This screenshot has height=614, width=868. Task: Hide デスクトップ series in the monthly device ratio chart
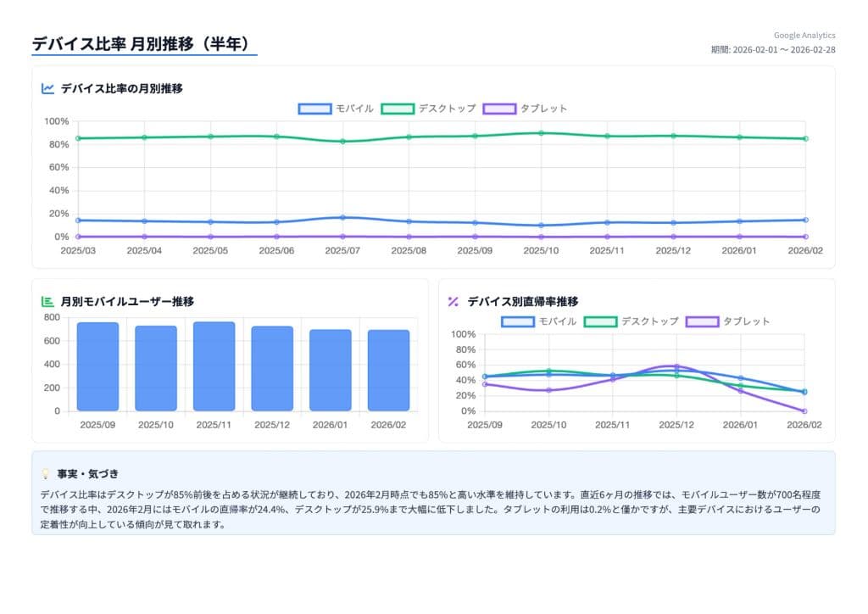pyautogui.click(x=429, y=109)
